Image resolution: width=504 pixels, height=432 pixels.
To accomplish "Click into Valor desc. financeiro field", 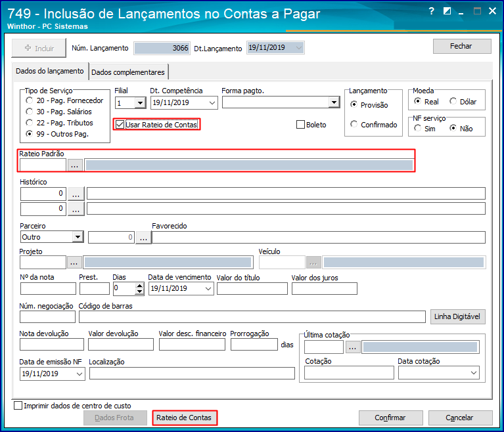I will point(193,344).
